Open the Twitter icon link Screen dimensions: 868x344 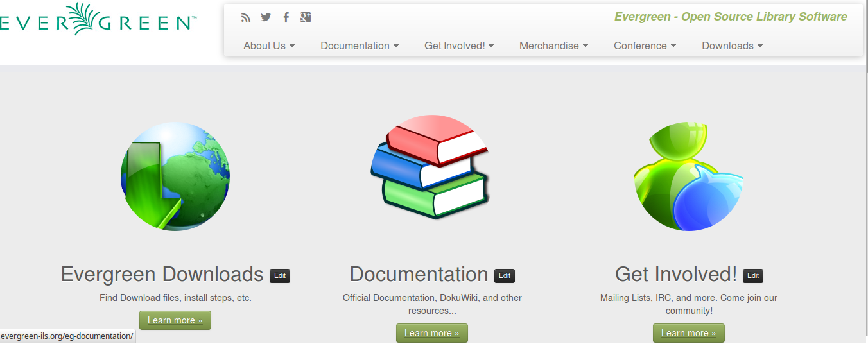click(x=266, y=17)
